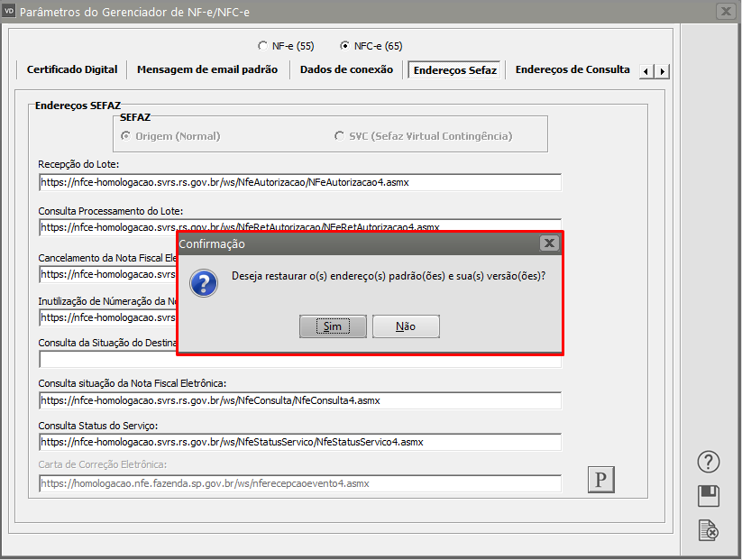Click the P restore defaults button
This screenshot has height=560, width=742.
tap(601, 480)
